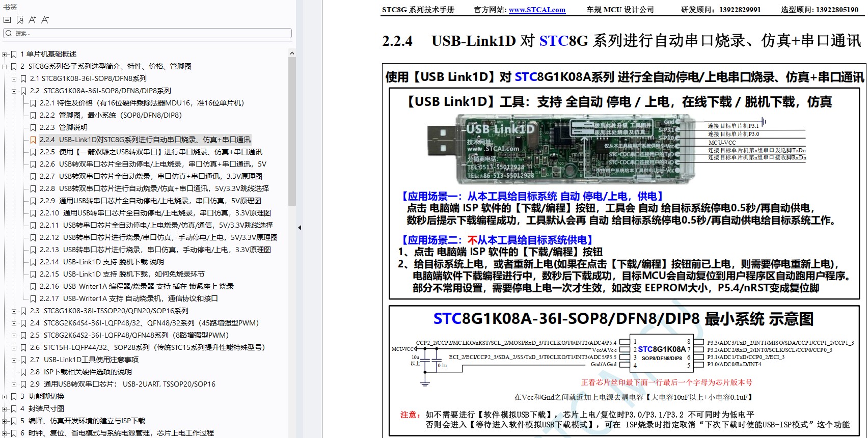Collapse the bookmark panel with the side arrow
The width and height of the screenshot is (868, 438).
click(300, 228)
